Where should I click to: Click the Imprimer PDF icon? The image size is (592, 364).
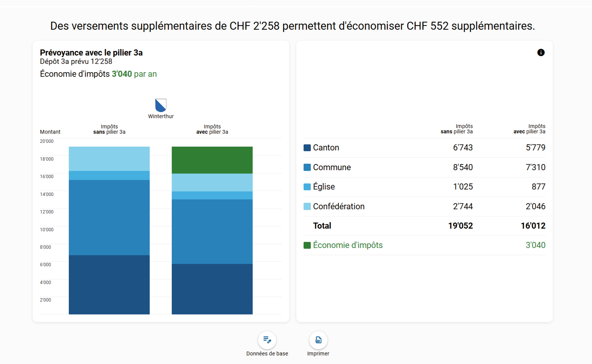pyautogui.click(x=318, y=340)
